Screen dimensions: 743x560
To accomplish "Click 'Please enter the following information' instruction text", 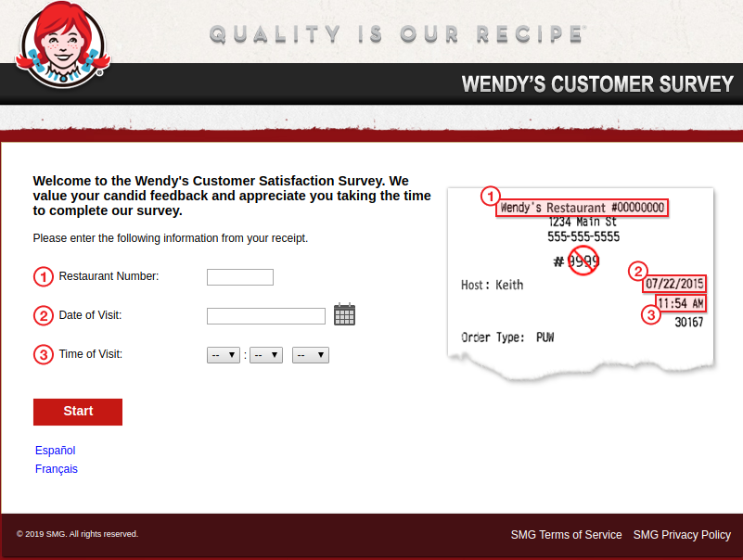I will (171, 238).
